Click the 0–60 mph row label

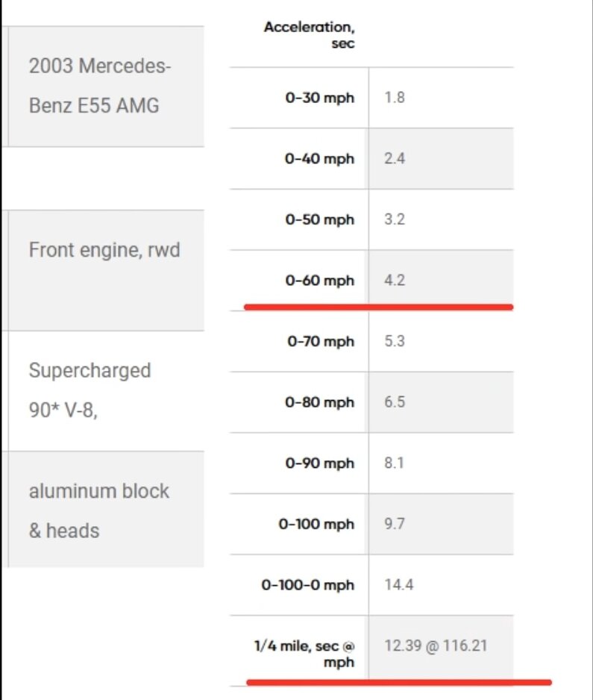(x=319, y=281)
